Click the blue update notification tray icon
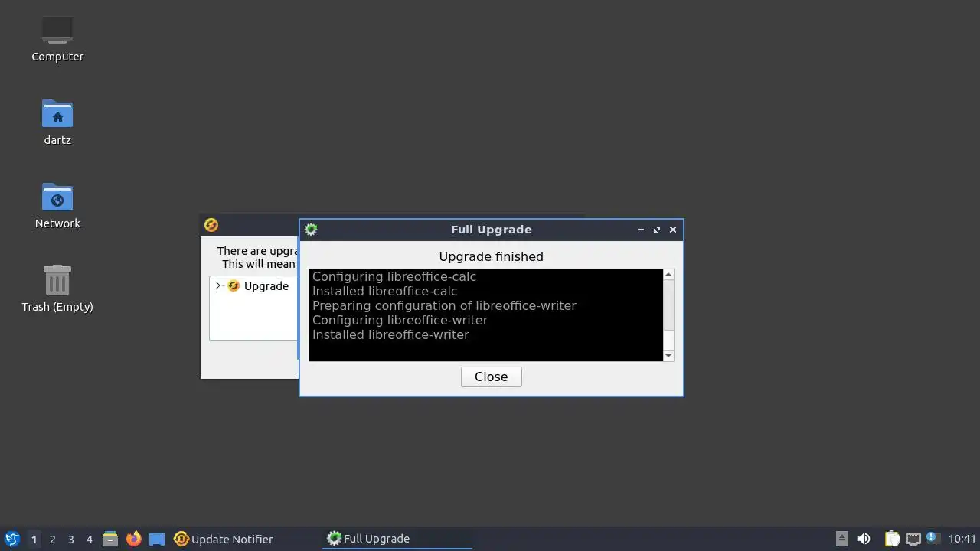This screenshot has height=551, width=980. point(932,537)
